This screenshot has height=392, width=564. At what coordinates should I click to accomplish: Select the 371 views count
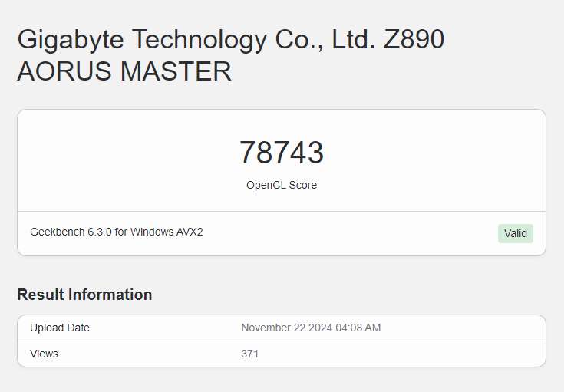pos(250,354)
